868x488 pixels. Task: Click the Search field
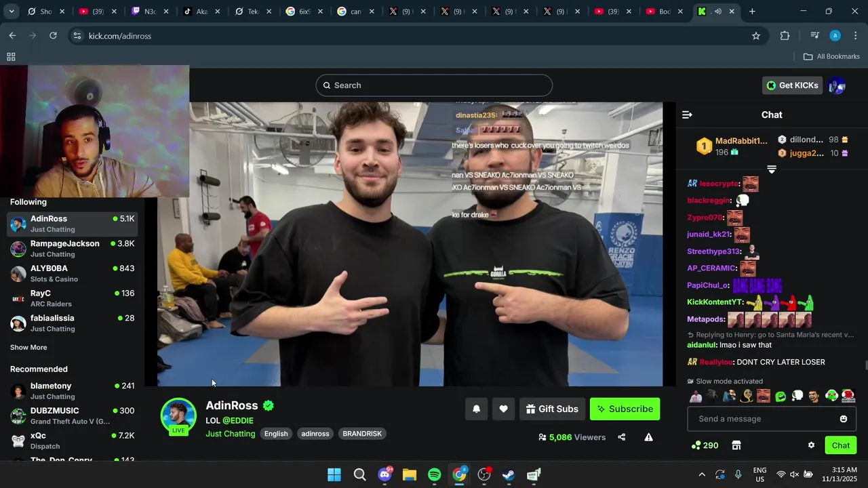[434, 85]
